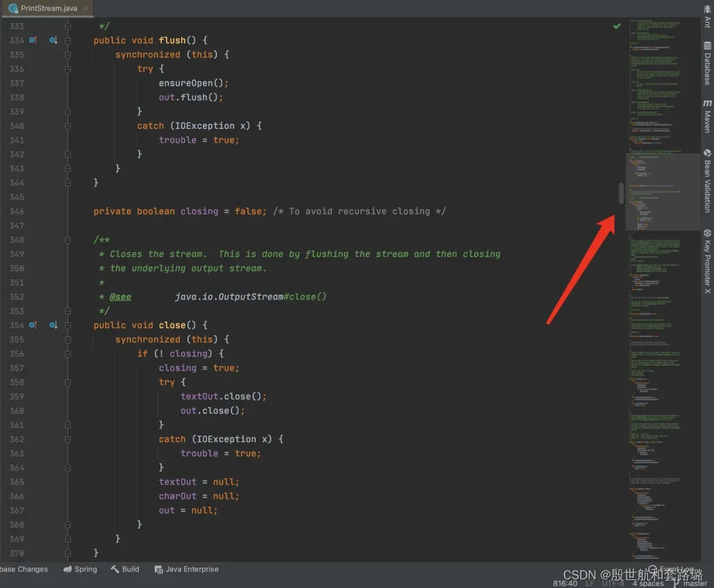Click 'catch (IOException x)' on line 362
This screenshot has width=714, height=588.
tap(215, 439)
